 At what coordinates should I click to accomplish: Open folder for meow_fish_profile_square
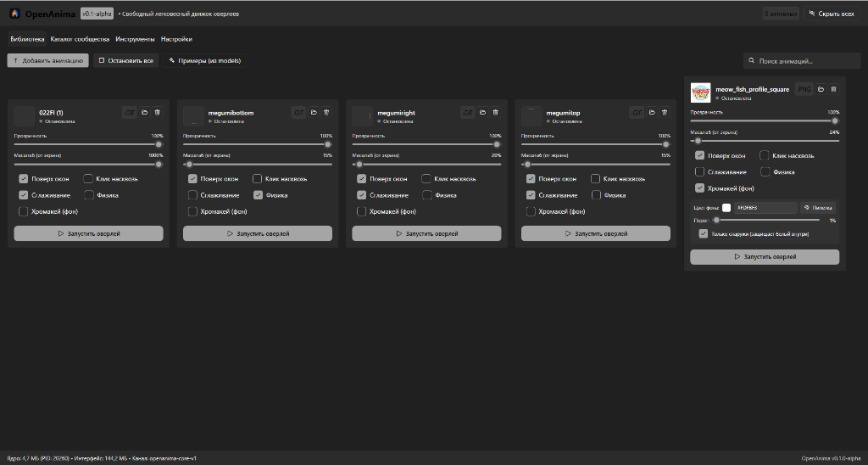[821, 89]
